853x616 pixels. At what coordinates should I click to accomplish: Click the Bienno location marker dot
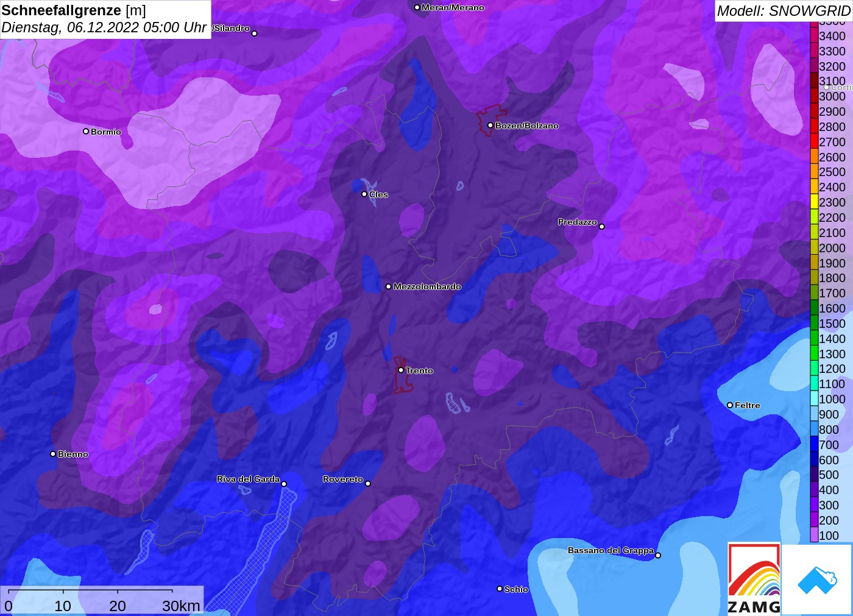click(x=53, y=454)
